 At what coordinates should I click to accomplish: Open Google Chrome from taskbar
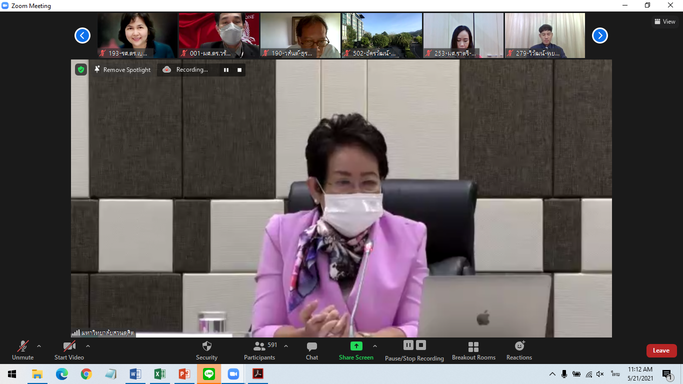pyautogui.click(x=86, y=374)
